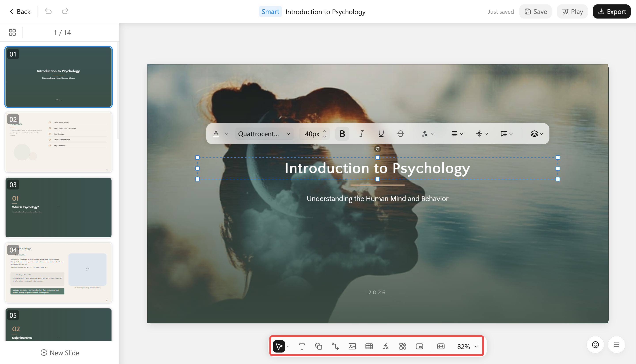Image resolution: width=636 pixels, height=364 pixels.
Task: Decrease font size with down stepper
Action: coord(324,137)
